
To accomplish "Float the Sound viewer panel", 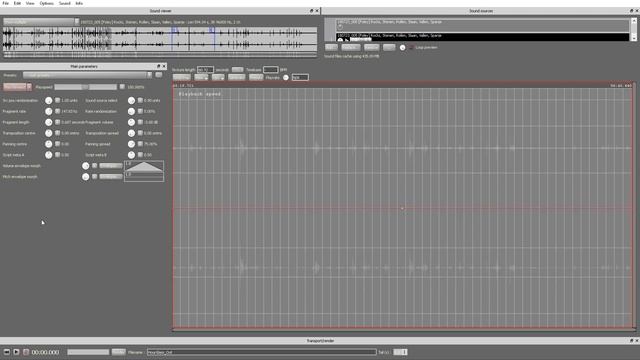I will [311, 11].
